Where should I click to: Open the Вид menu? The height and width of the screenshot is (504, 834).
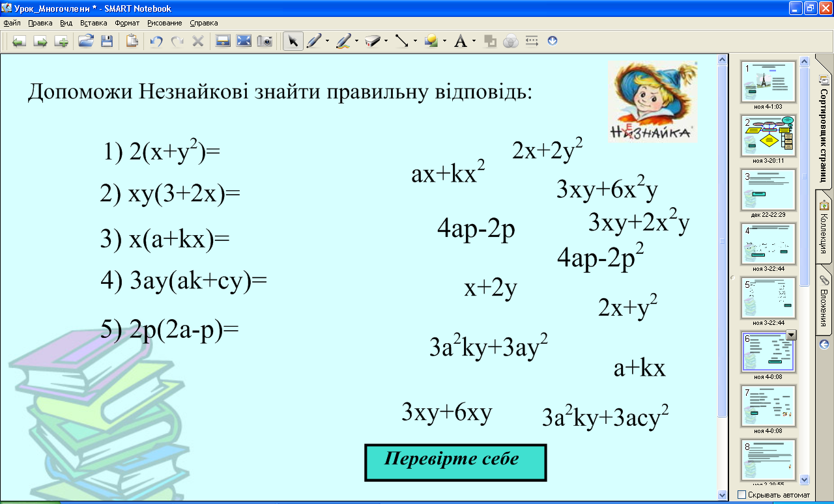(x=66, y=23)
